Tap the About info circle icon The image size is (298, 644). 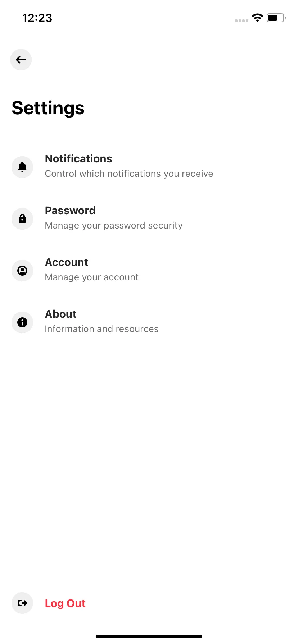(22, 322)
